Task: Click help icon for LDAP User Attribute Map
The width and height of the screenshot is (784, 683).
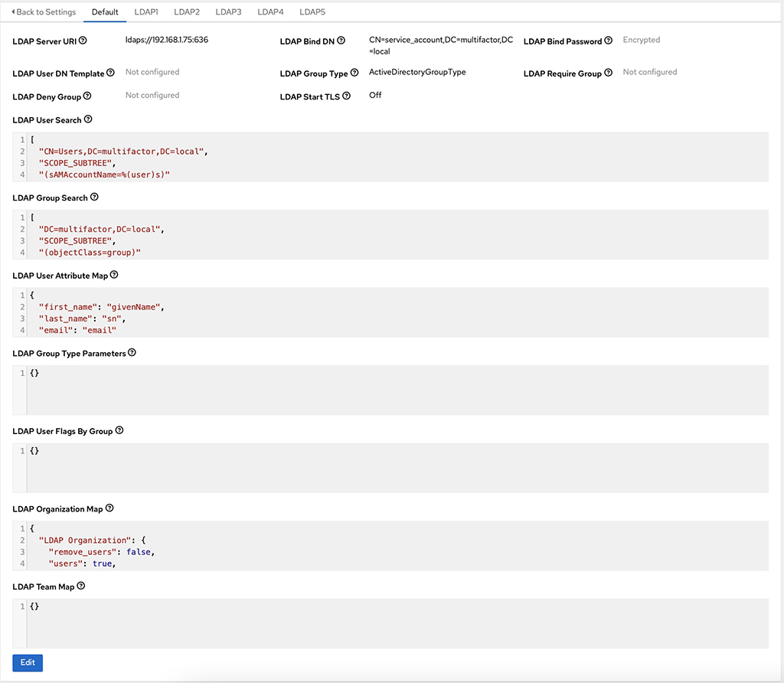Action: coord(114,275)
